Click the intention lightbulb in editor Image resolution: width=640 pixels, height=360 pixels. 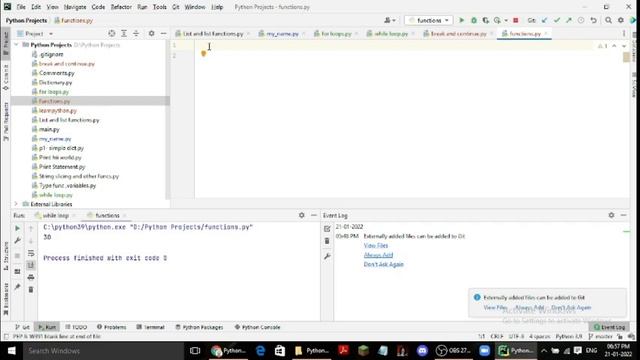pyautogui.click(x=203, y=53)
